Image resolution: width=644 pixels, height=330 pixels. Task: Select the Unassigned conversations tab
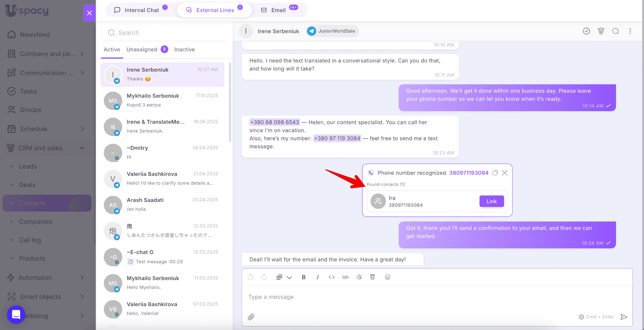tap(142, 49)
